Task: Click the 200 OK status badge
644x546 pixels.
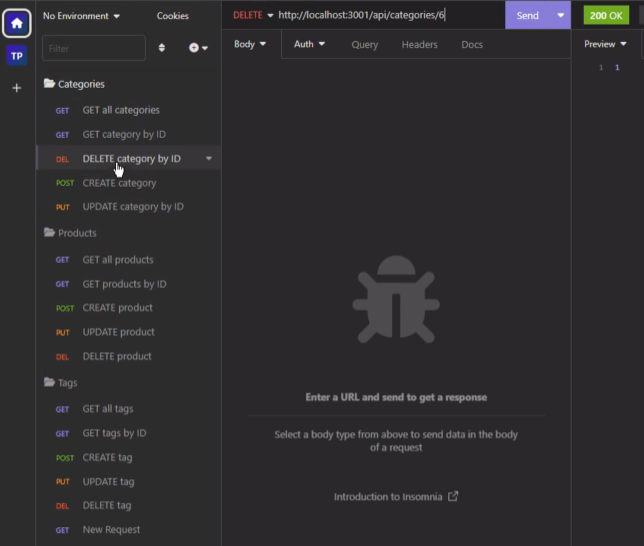Action: click(x=606, y=16)
